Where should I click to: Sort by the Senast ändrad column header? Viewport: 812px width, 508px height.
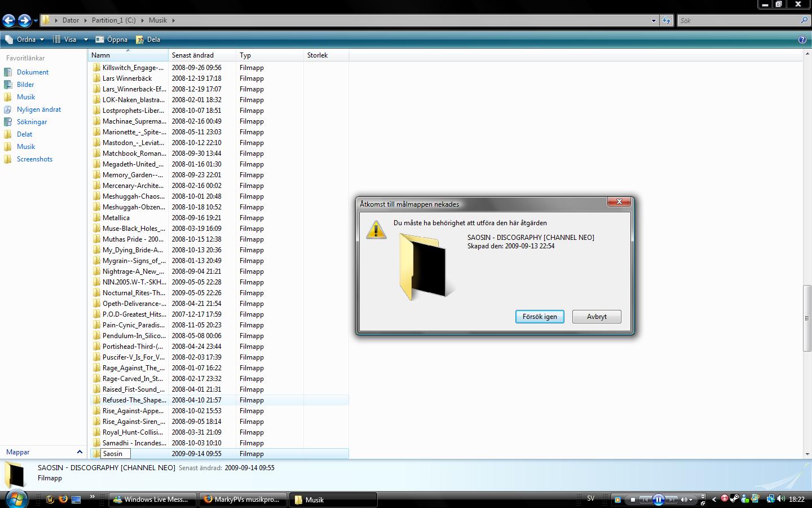[x=202, y=55]
